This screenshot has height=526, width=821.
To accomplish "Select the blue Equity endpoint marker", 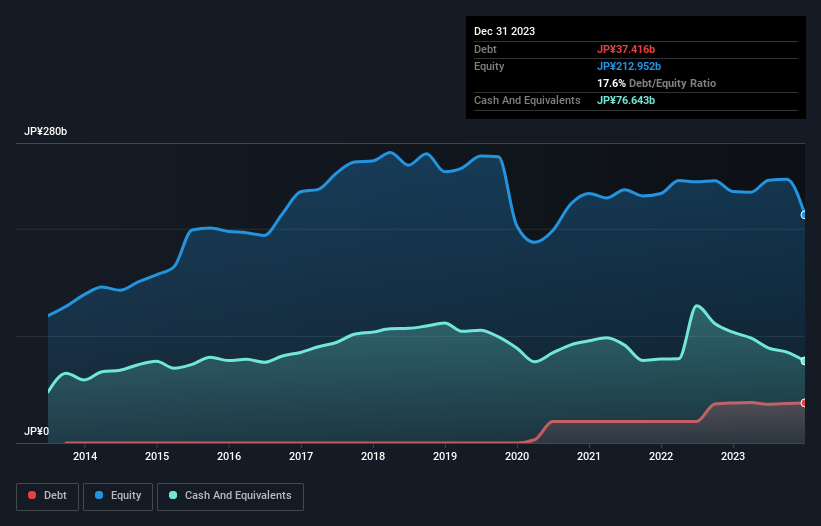I will (804, 215).
